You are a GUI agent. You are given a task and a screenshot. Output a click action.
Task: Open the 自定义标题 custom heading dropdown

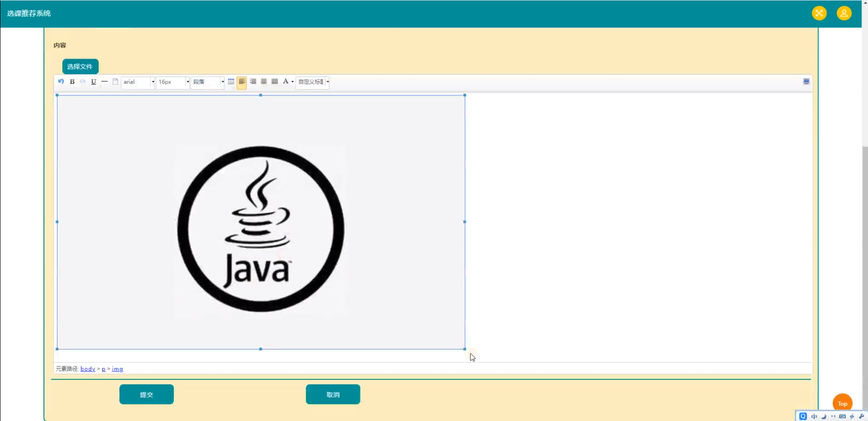313,82
